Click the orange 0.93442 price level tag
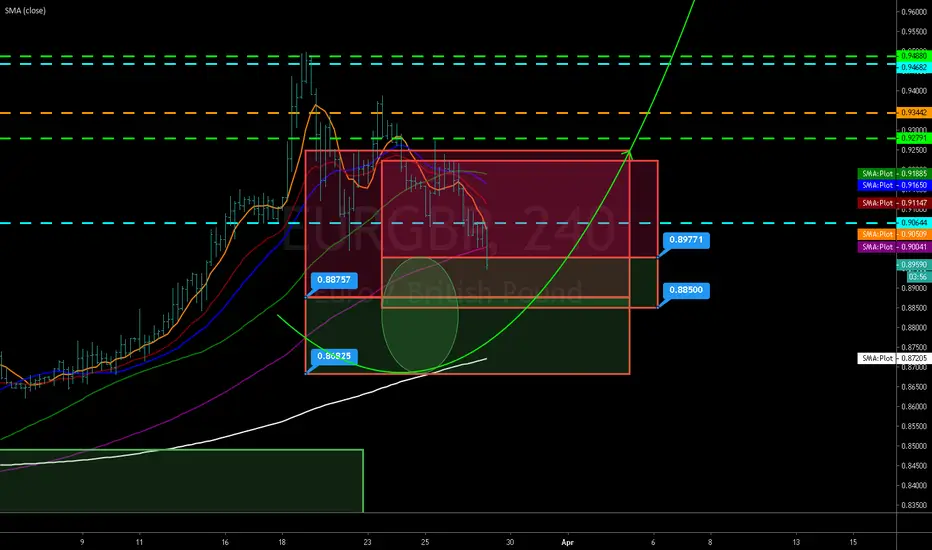 (913, 112)
